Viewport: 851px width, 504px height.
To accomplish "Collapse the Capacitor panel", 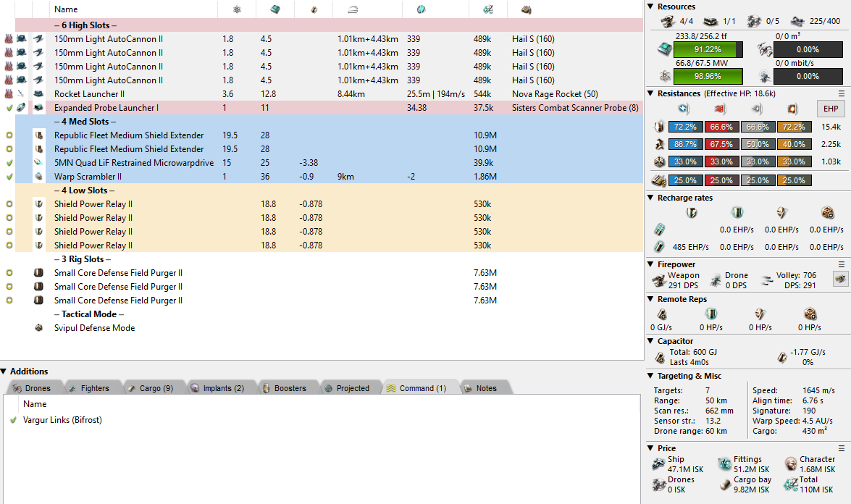I will point(651,341).
